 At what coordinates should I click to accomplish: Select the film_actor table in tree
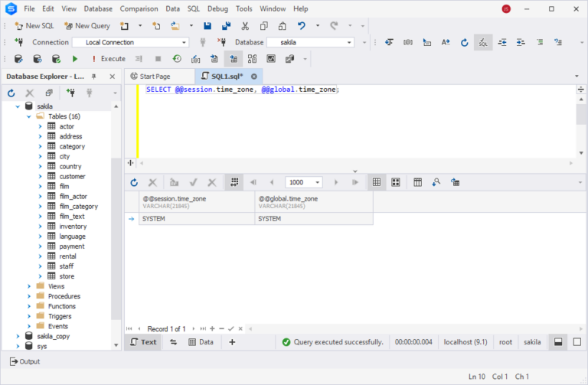pyautogui.click(x=73, y=196)
